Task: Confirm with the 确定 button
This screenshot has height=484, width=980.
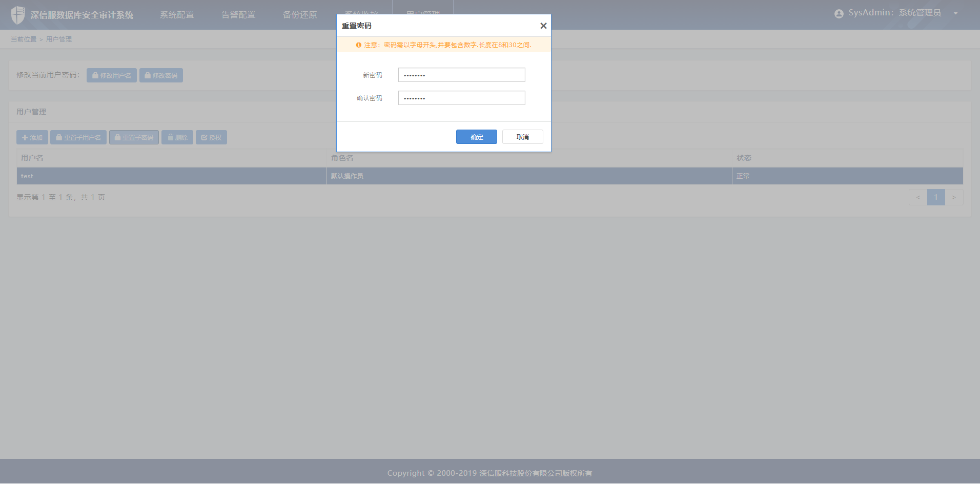Action: click(477, 137)
